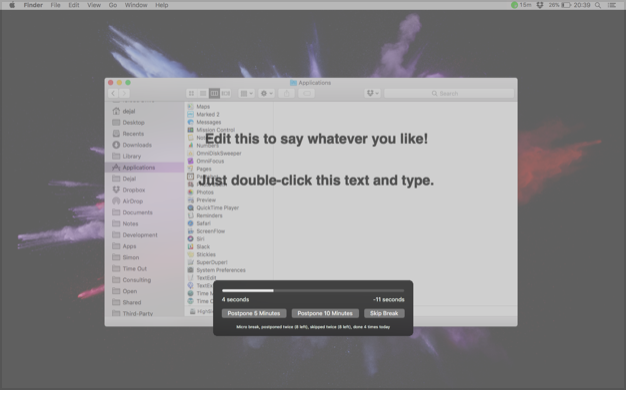Click the break message text

pyautogui.click(x=316, y=160)
